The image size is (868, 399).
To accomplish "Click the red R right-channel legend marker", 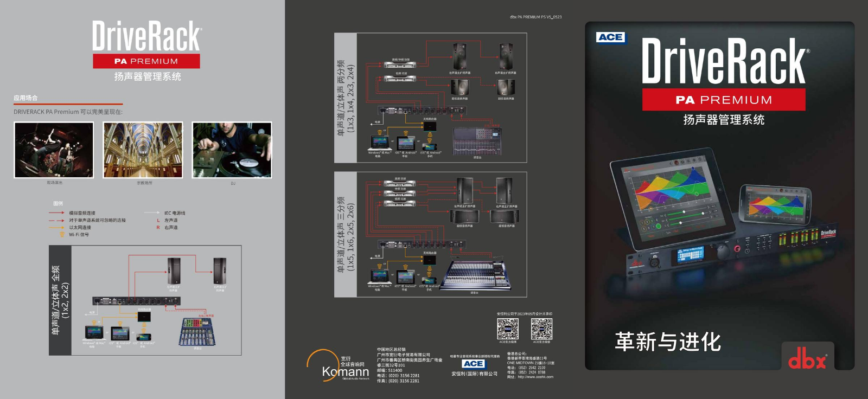I will click(x=158, y=228).
